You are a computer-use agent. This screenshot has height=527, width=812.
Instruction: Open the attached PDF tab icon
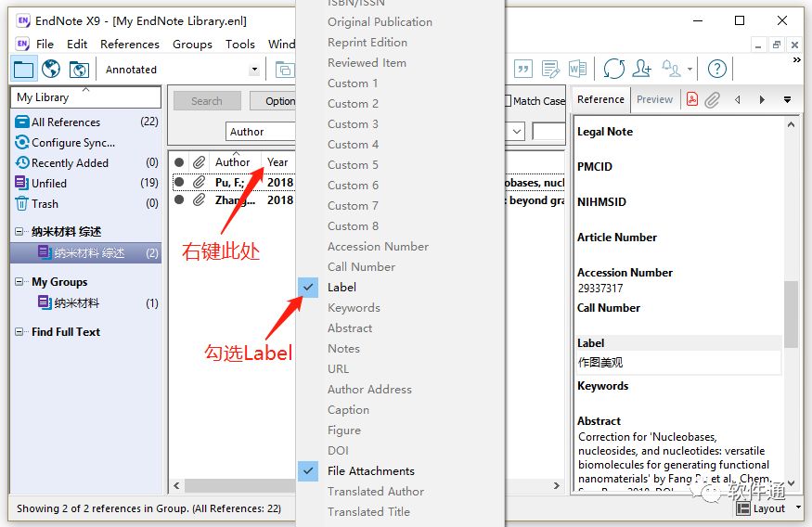click(692, 99)
